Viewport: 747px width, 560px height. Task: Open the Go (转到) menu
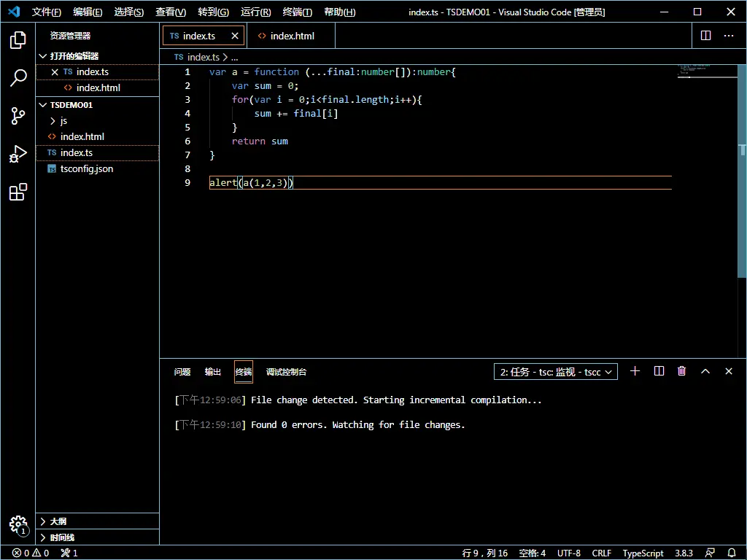tap(213, 12)
